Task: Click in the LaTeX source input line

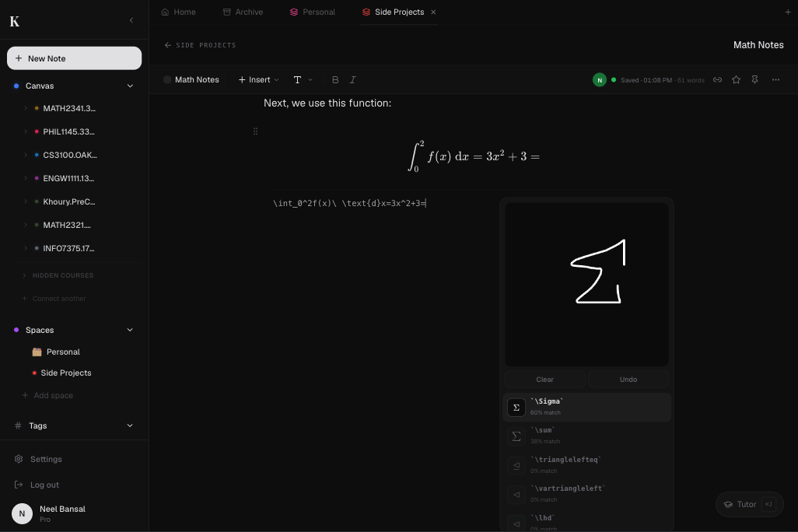Action: tap(350, 203)
